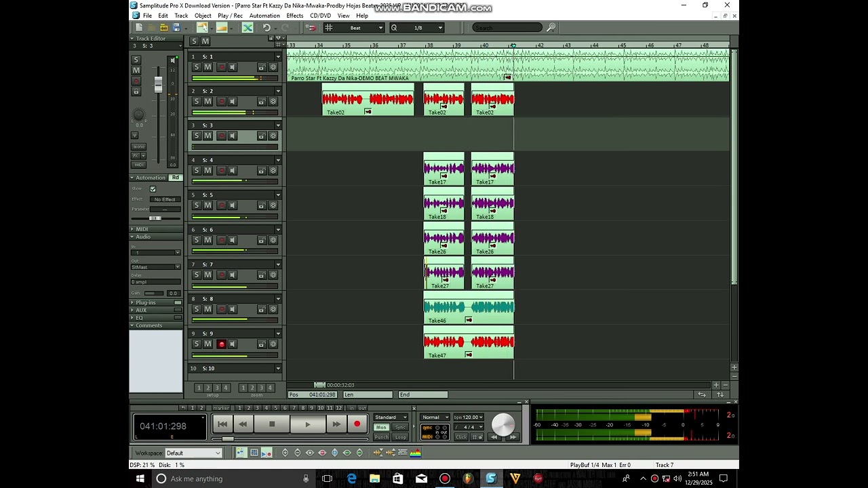Mute track 2 with M button

point(208,102)
